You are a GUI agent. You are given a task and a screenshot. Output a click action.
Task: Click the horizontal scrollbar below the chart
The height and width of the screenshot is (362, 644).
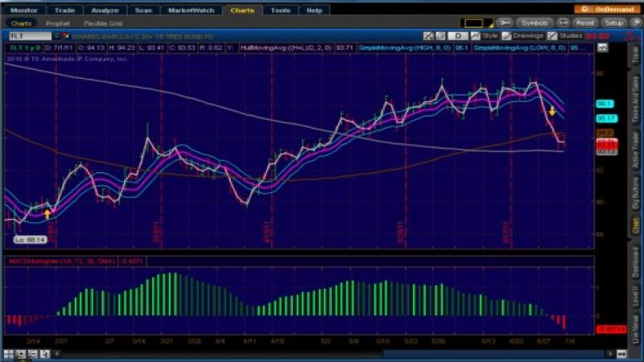coord(322,352)
